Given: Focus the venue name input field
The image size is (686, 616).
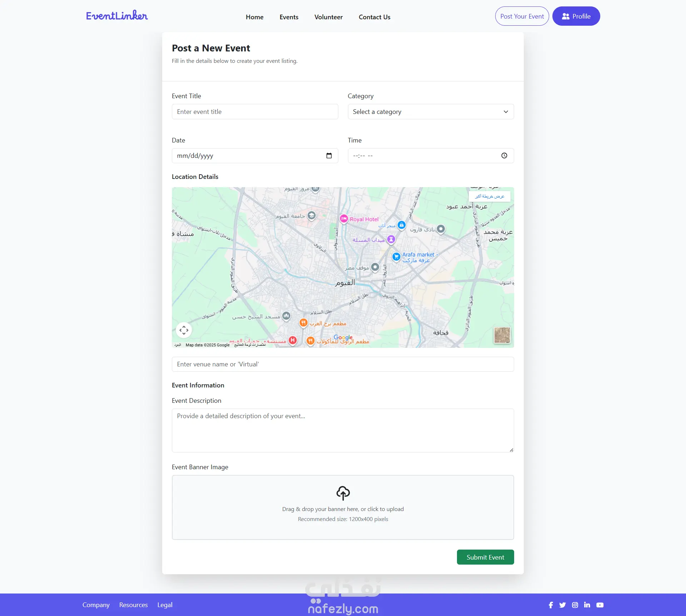Looking at the screenshot, I should [343, 364].
